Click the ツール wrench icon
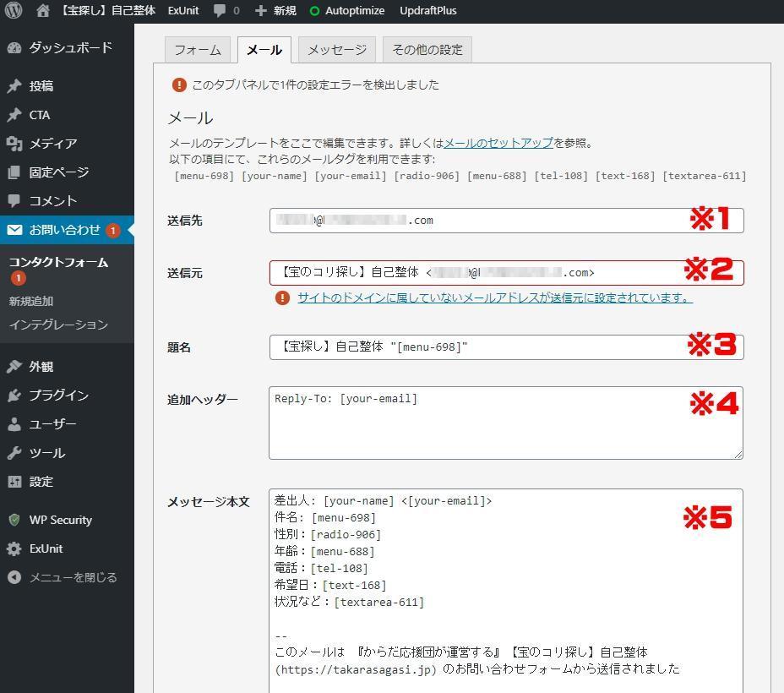Screen dimensions: 784x693 tap(14, 453)
